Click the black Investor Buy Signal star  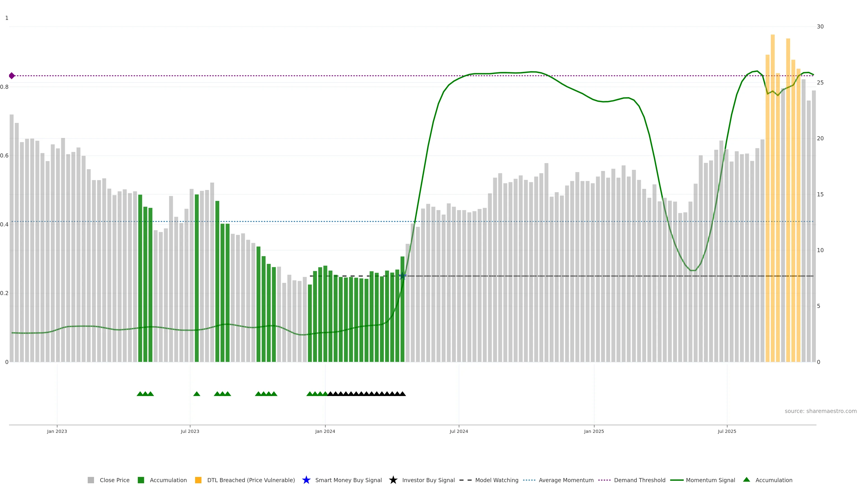pos(393,480)
